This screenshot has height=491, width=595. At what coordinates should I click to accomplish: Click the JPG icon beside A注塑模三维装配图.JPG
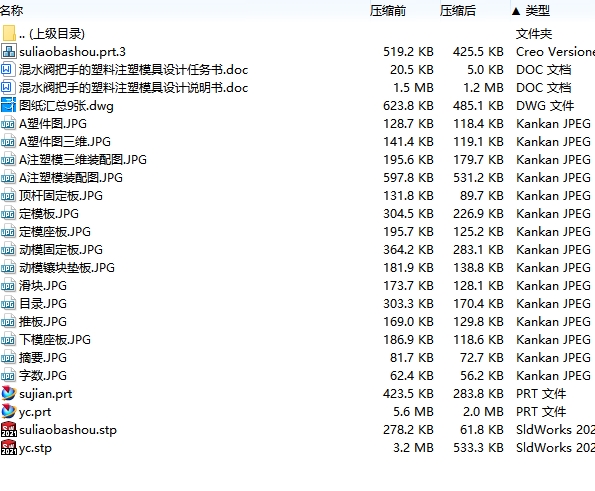click(8, 159)
